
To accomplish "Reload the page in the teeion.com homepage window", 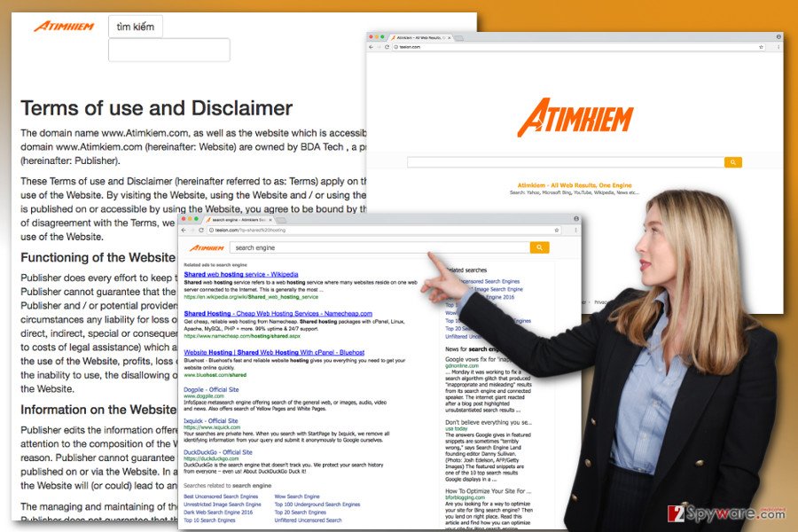I will [387, 47].
